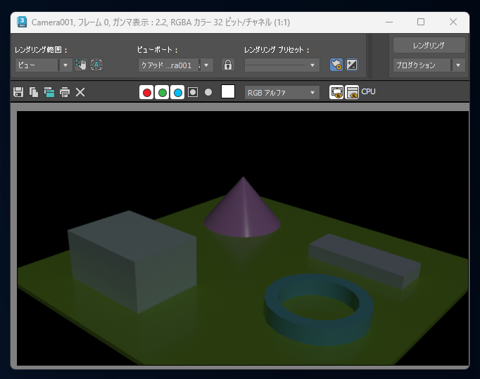Toggle the green channel display

click(162, 92)
